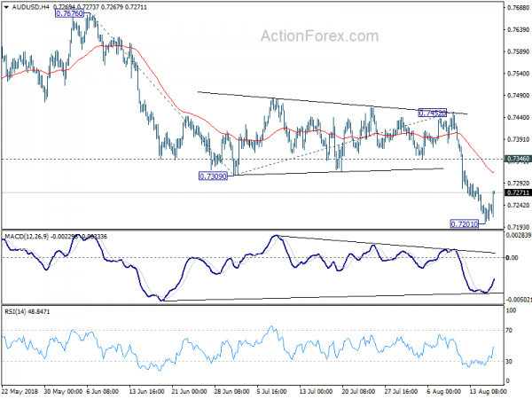Click date label 27 Jul 16:00

(x=401, y=392)
